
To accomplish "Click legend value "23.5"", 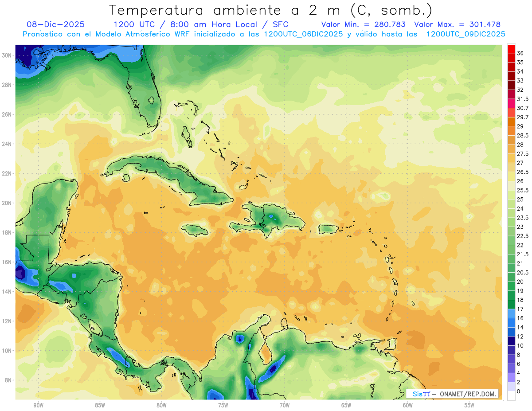I will pyautogui.click(x=523, y=218).
